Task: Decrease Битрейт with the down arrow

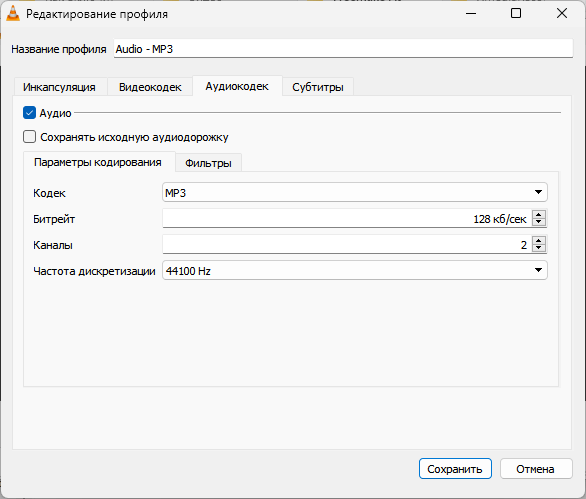Action: click(539, 222)
